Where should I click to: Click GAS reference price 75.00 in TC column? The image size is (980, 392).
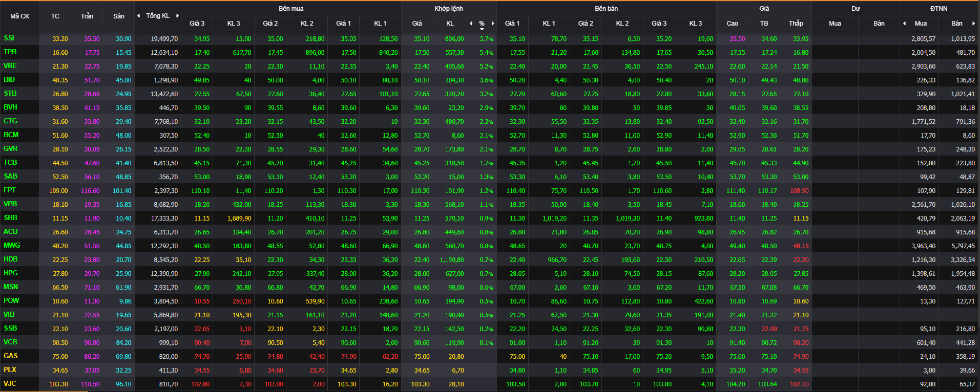point(60,357)
